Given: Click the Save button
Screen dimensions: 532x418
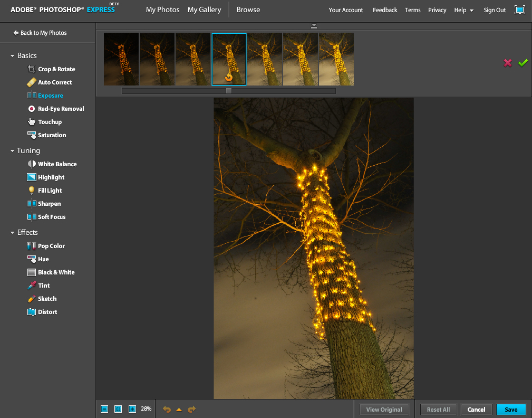Looking at the screenshot, I should (511, 410).
